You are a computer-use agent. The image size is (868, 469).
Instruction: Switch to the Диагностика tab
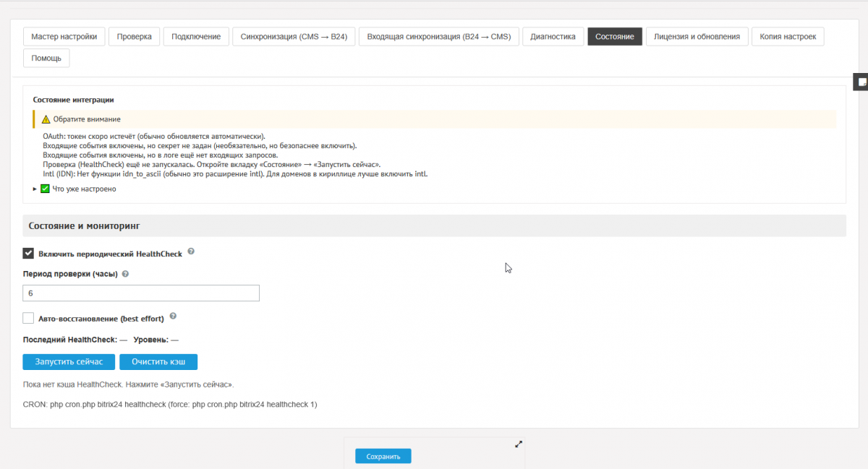click(x=553, y=37)
